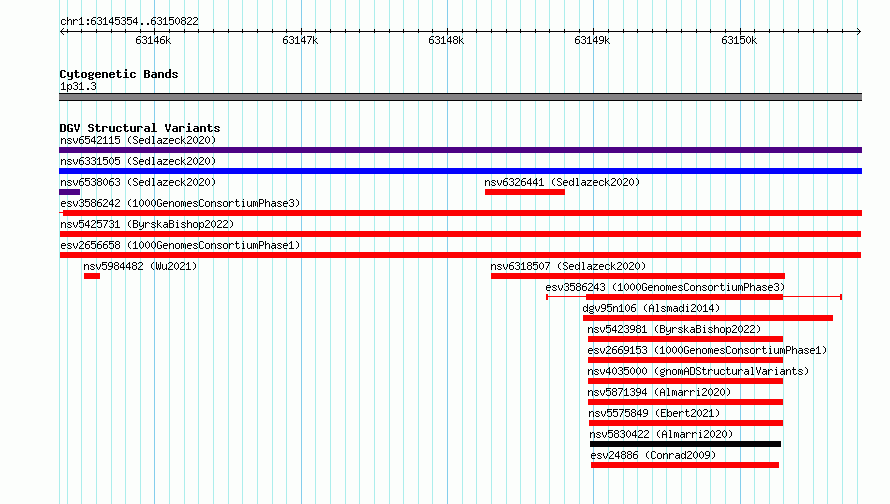Select the red esv2656658 variant bar
Viewport: 890px width, 504px height.
(460, 255)
